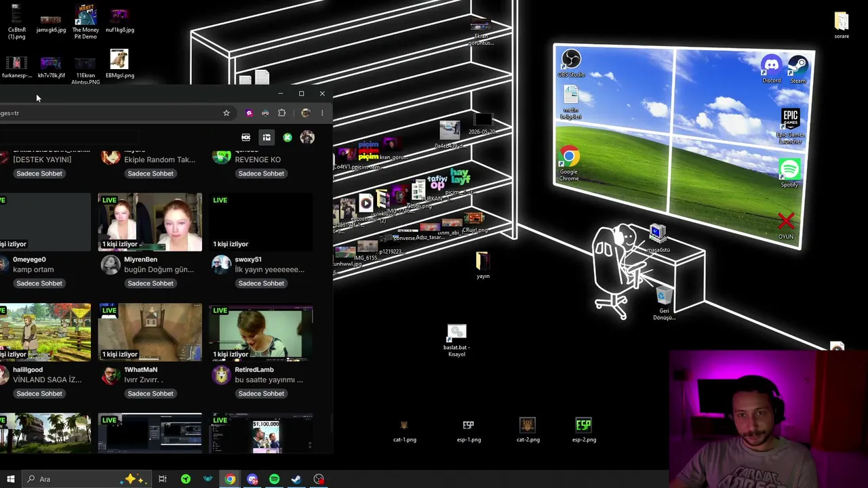The width and height of the screenshot is (868, 488).
Task: Select OBS Studio desktop icon
Action: point(571,64)
